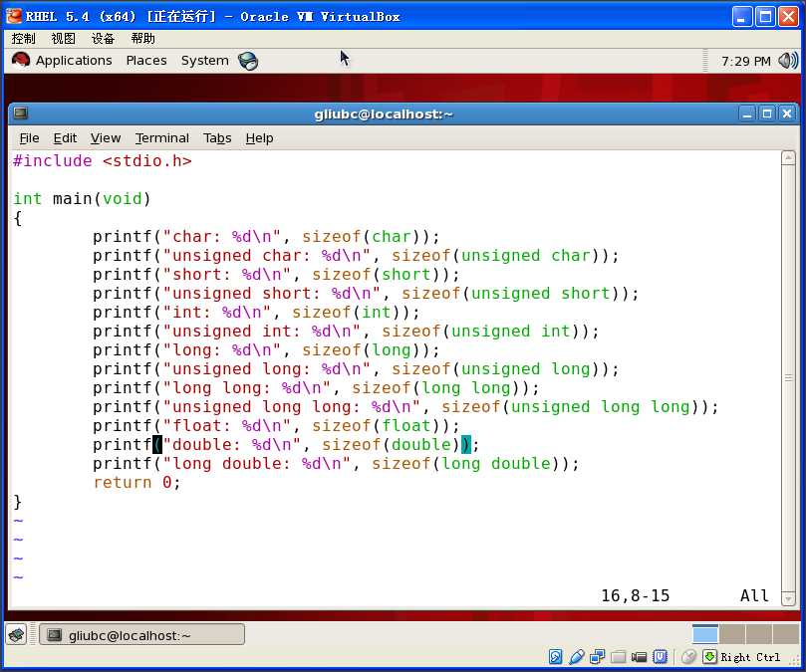Open the terminal View menu

pos(106,138)
